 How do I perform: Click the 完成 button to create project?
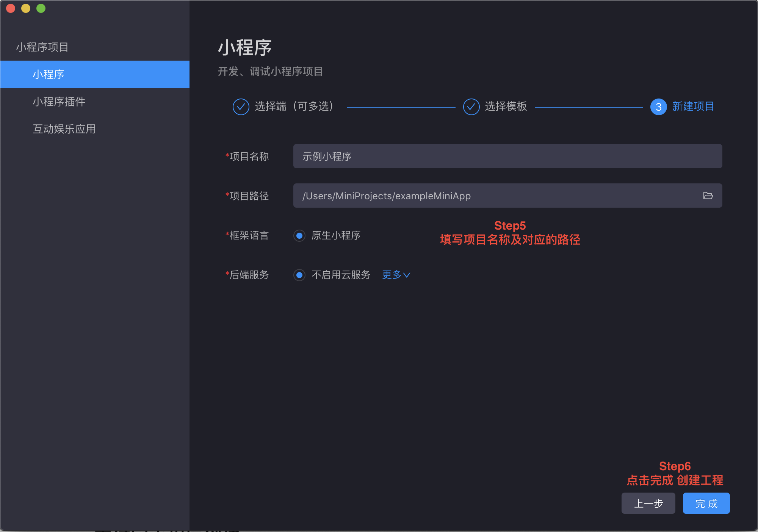pos(706,503)
